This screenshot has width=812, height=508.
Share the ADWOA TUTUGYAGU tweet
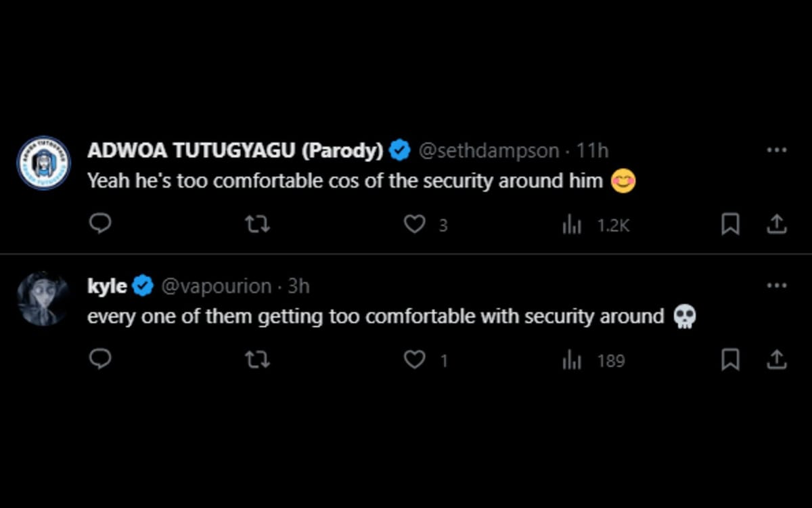[x=776, y=224]
